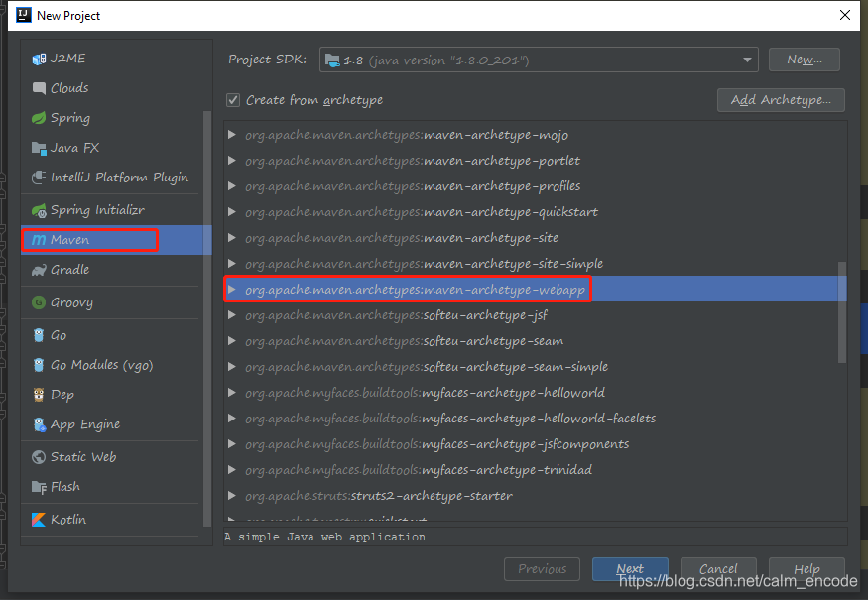868x600 pixels.
Task: Select struts2-archetype-starter text row
Action: [x=379, y=496]
